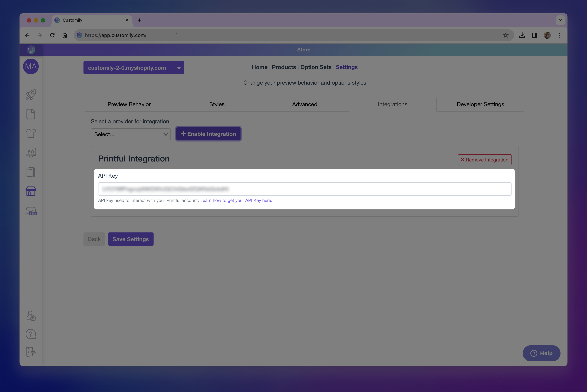Open the customily-2-0.myshopify.com store dropdown
Viewport: 587px width, 392px height.
[134, 68]
